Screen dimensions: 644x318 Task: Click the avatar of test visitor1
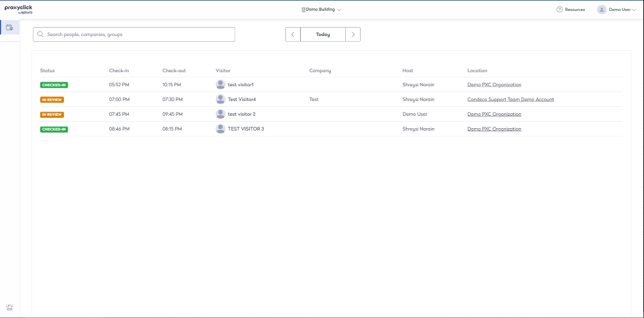[x=220, y=84]
